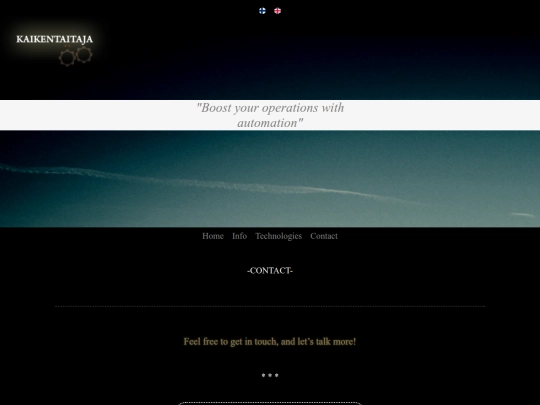The width and height of the screenshot is (540, 405).
Task: Open the Info menu item
Action: (x=239, y=236)
